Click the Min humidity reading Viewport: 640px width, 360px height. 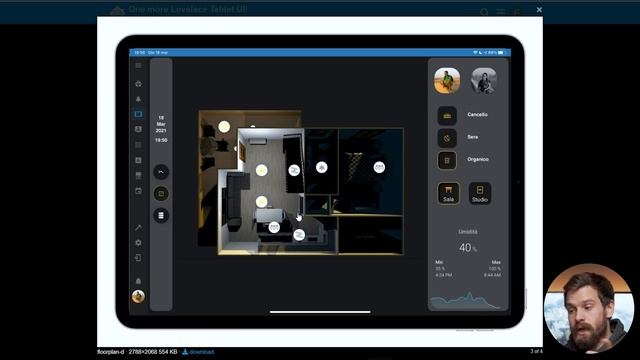443,269
